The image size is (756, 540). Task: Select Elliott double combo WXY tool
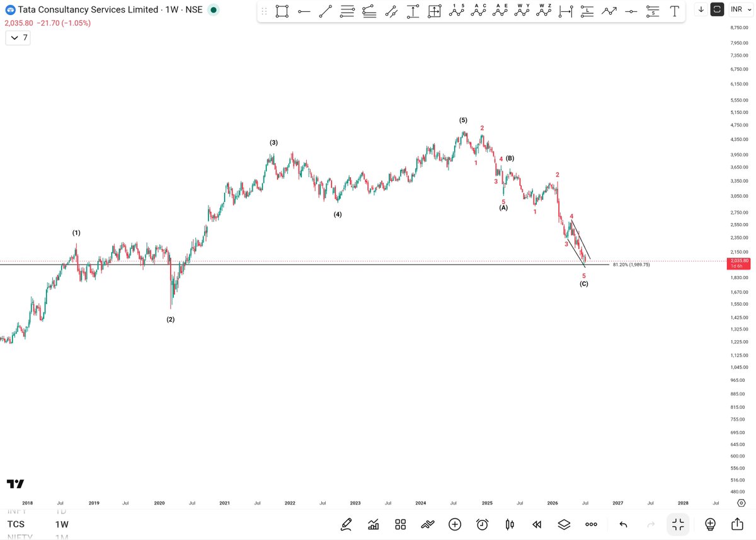[522, 11]
